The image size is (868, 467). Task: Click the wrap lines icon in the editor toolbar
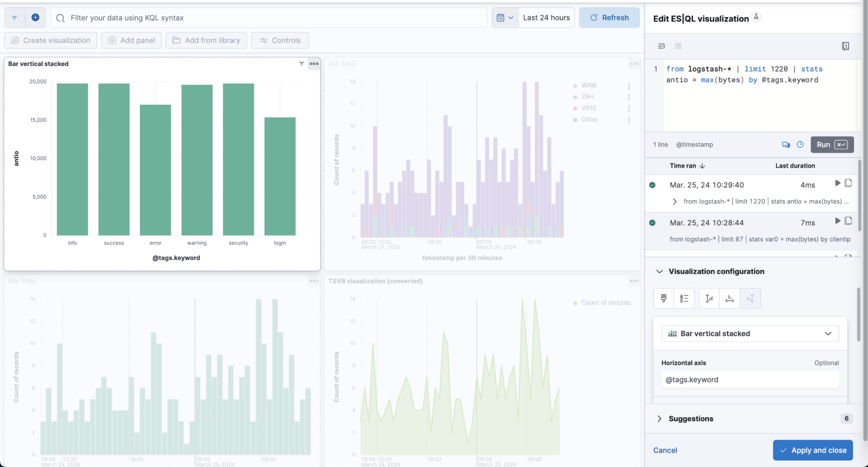pyautogui.click(x=661, y=46)
